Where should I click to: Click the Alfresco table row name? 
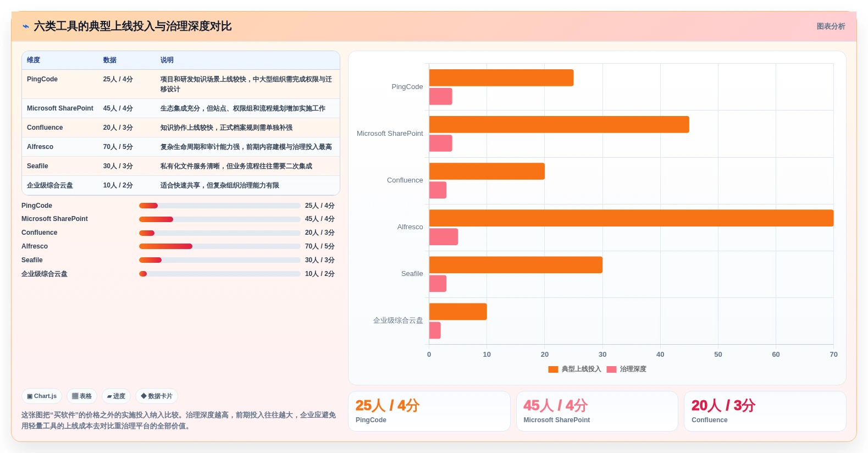[x=40, y=147]
